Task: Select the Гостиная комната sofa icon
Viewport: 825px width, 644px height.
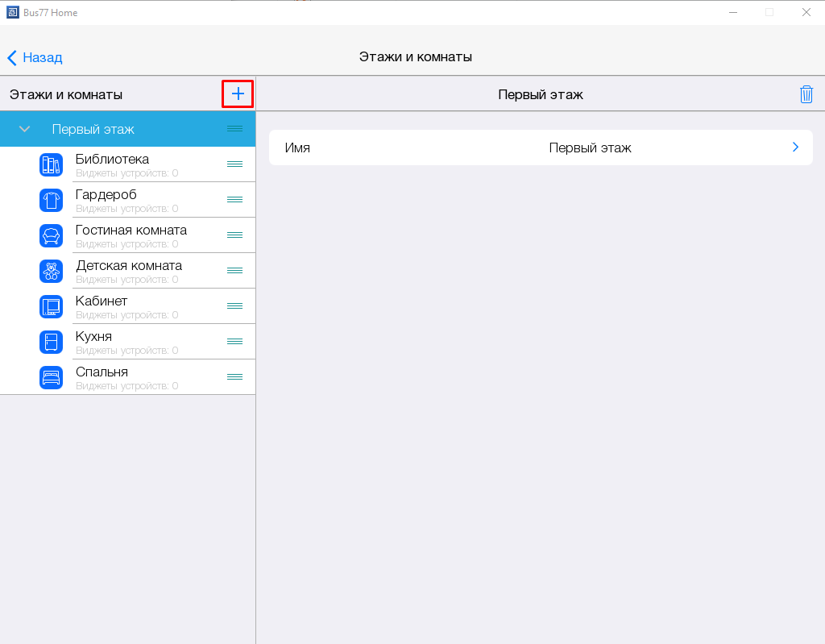Action: pyautogui.click(x=51, y=235)
